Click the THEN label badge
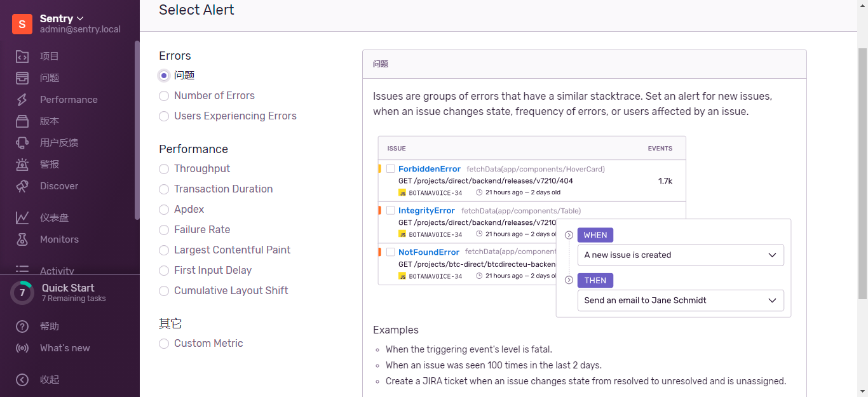 595,280
